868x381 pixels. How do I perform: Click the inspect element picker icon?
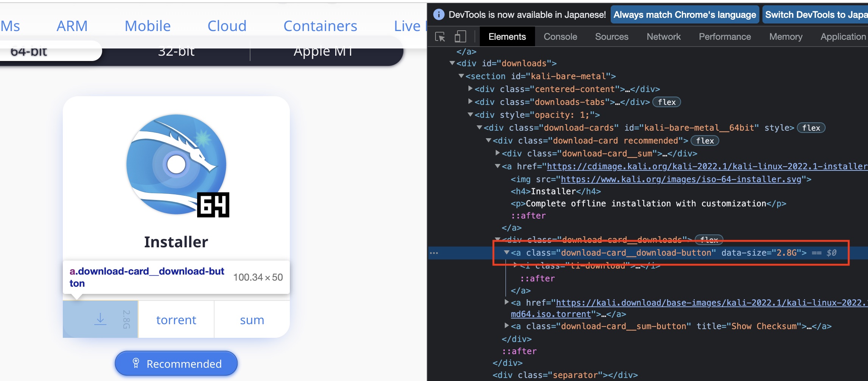[x=440, y=37]
